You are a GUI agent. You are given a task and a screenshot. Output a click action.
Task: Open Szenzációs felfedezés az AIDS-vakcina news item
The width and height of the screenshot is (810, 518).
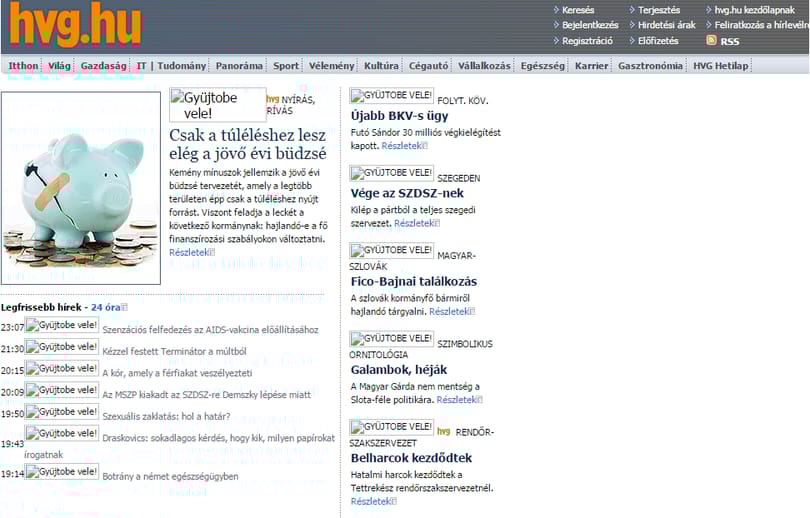click(210, 329)
